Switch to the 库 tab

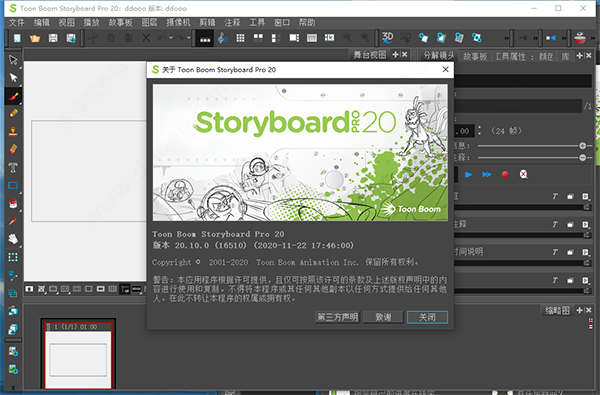(x=565, y=57)
